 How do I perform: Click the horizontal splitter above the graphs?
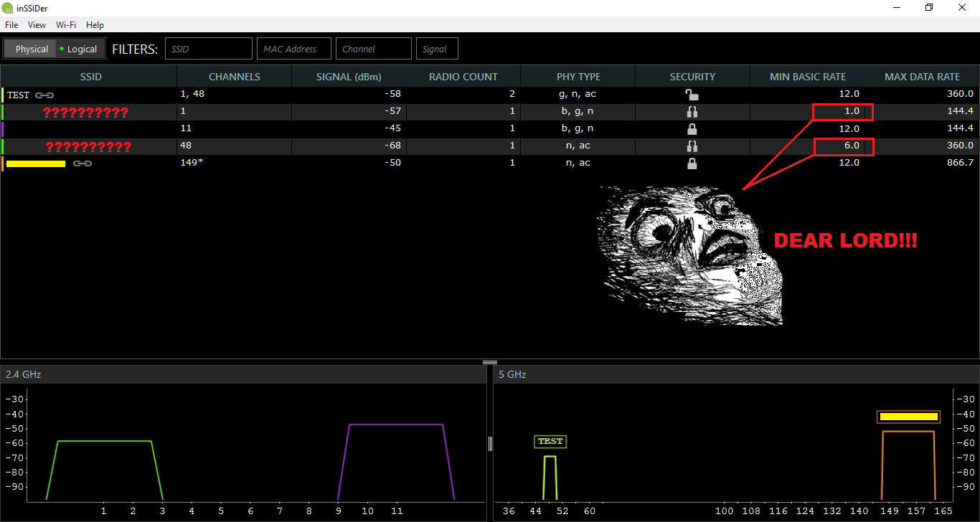pyautogui.click(x=490, y=362)
